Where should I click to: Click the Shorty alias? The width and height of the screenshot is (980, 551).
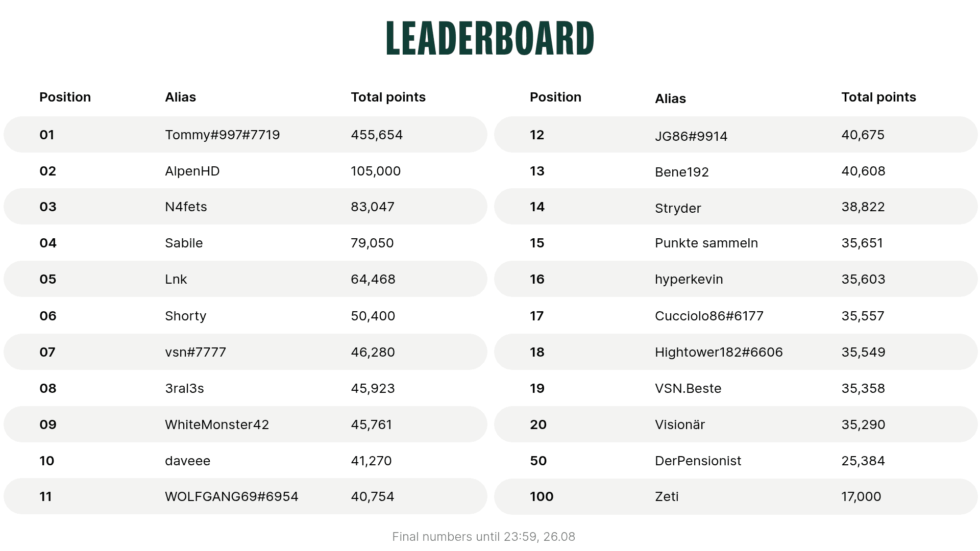[186, 316]
